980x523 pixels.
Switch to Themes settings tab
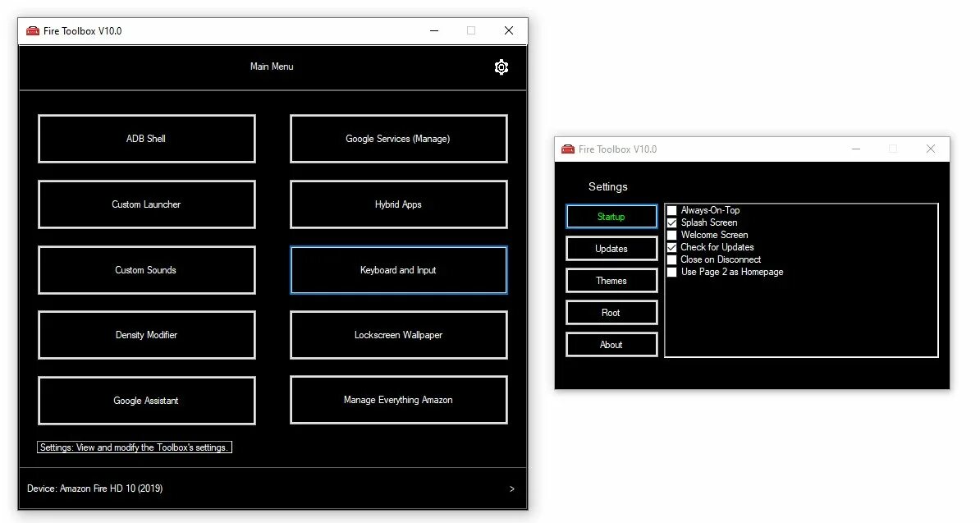click(x=611, y=281)
